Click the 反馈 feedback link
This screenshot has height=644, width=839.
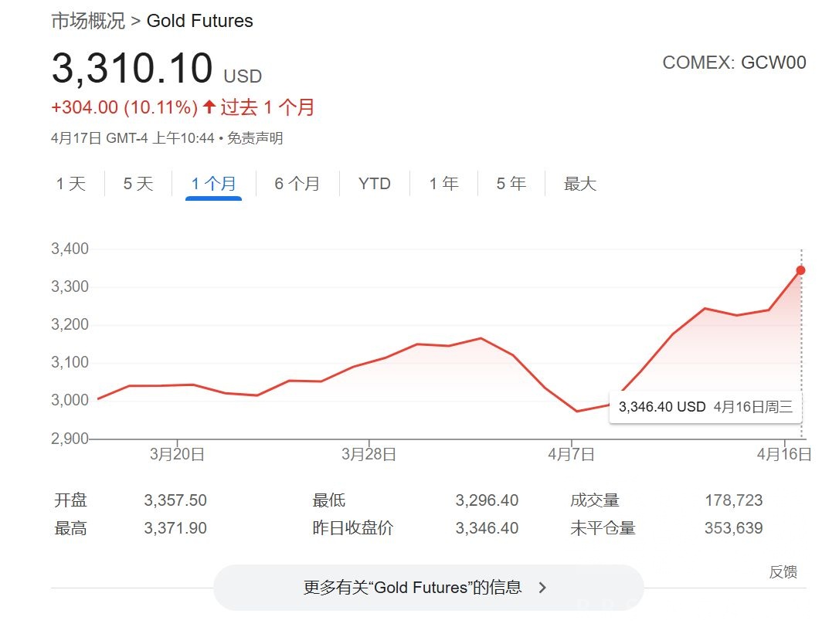tap(783, 572)
